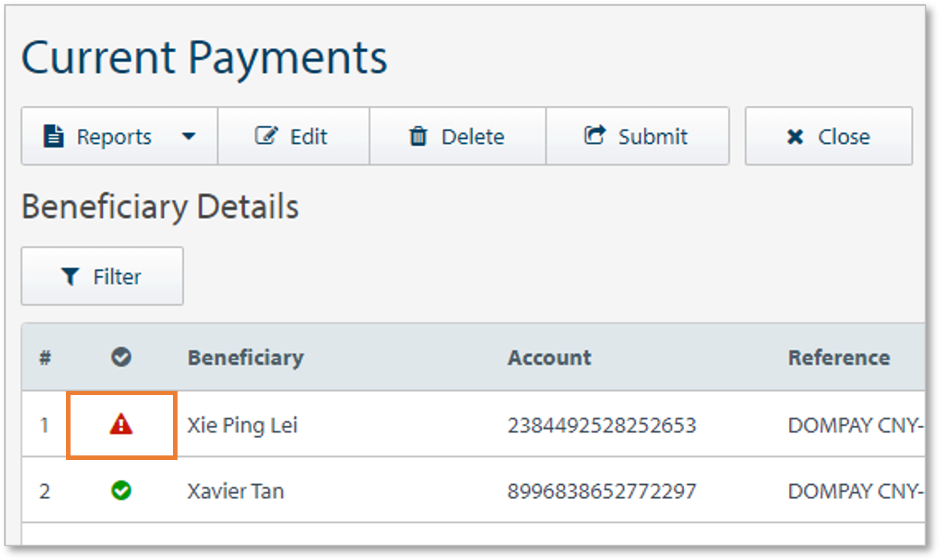Screen dimensions: 940x560
Task: Click the Reference column header
Action: tap(839, 357)
